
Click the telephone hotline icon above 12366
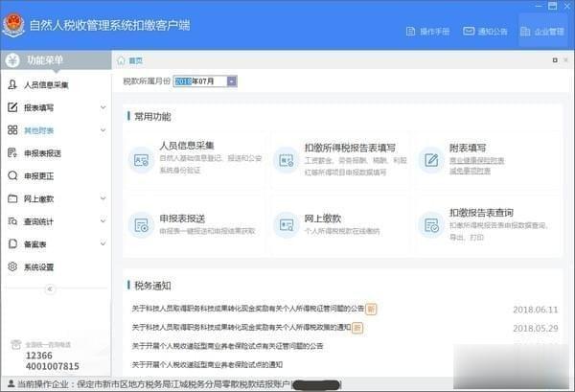pyautogui.click(x=15, y=344)
